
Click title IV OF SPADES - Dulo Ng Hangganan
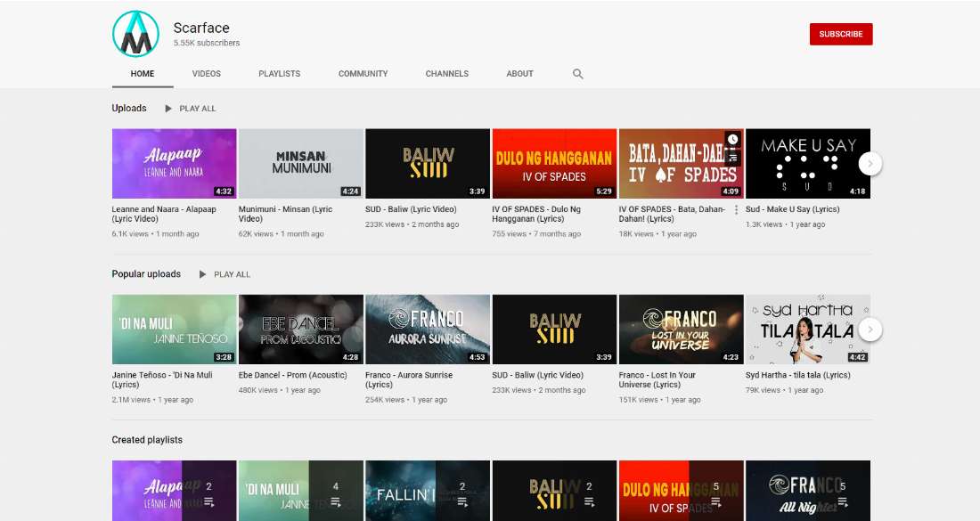click(x=536, y=215)
